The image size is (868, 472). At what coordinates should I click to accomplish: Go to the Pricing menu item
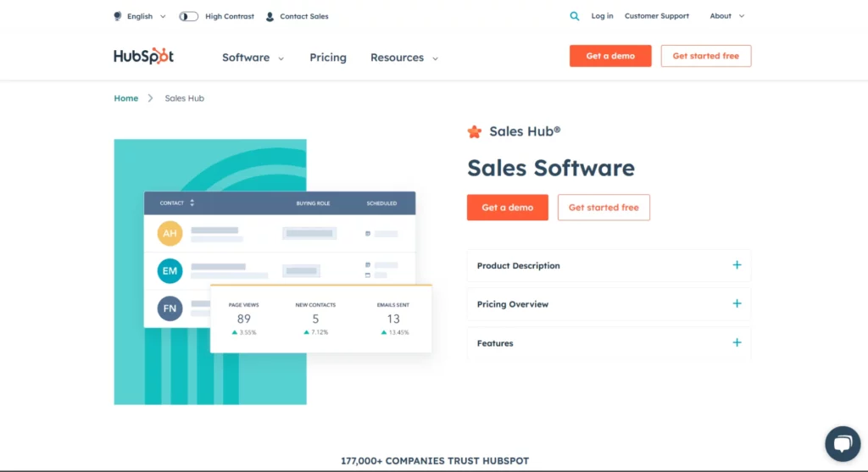328,58
